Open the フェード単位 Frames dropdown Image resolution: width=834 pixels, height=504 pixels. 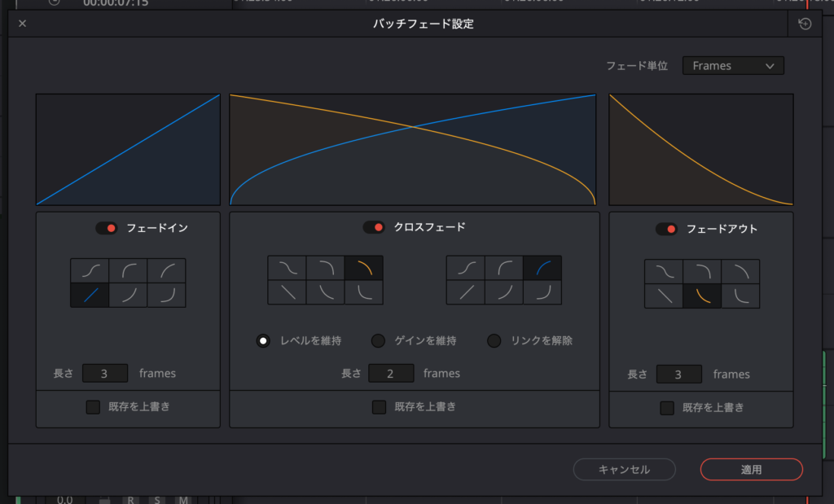(733, 66)
